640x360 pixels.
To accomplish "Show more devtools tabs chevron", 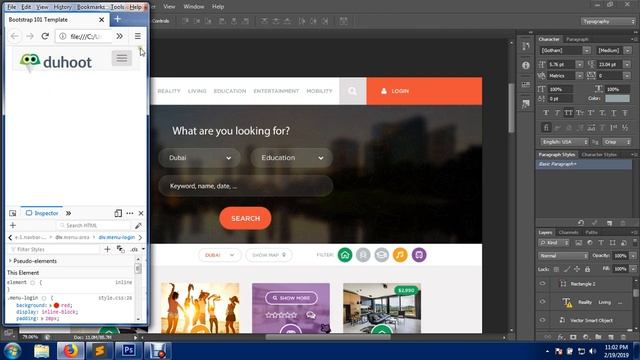I will [68, 213].
